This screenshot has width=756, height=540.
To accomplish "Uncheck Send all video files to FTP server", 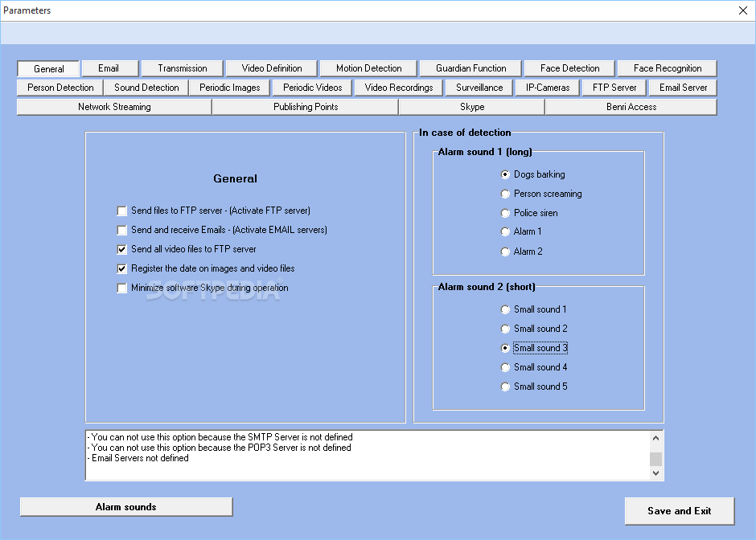I will tap(122, 250).
